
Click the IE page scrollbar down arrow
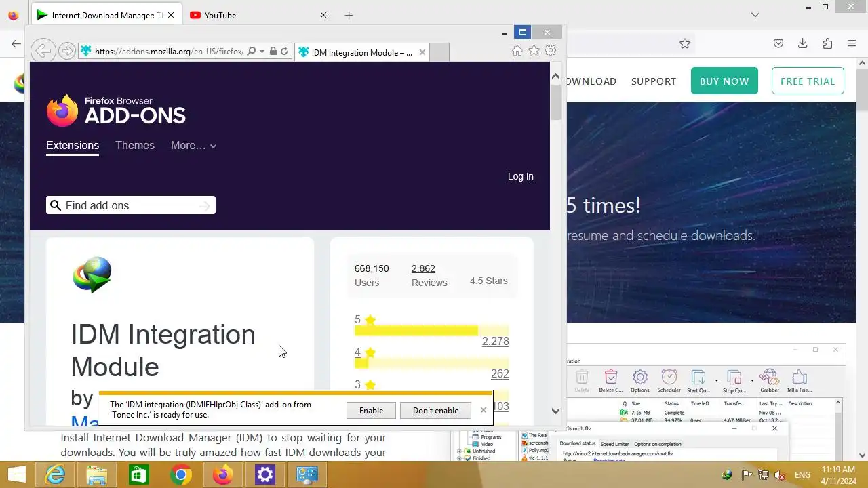tap(555, 411)
